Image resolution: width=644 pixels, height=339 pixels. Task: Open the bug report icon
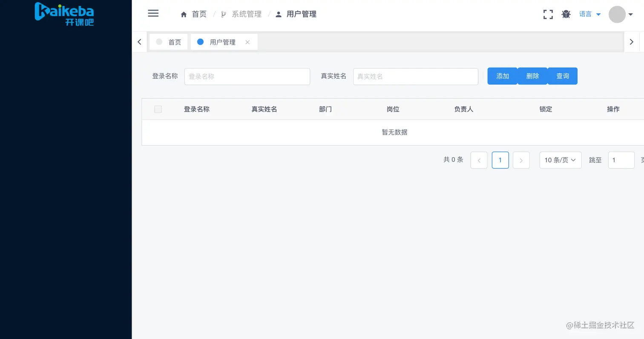566,14
